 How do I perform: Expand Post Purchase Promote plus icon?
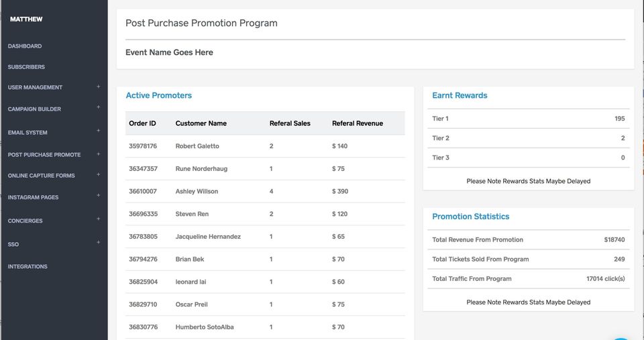click(98, 154)
